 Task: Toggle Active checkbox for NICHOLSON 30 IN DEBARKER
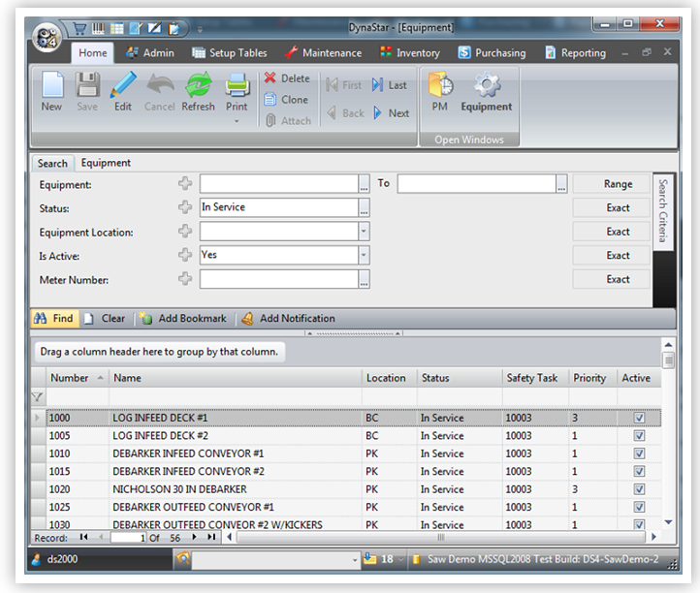(x=639, y=489)
